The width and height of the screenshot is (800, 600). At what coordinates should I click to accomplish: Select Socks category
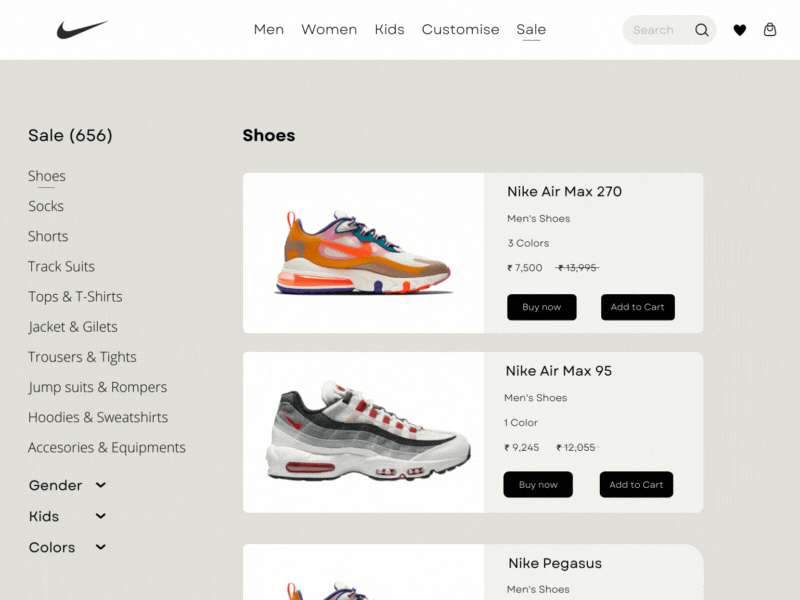tap(46, 206)
